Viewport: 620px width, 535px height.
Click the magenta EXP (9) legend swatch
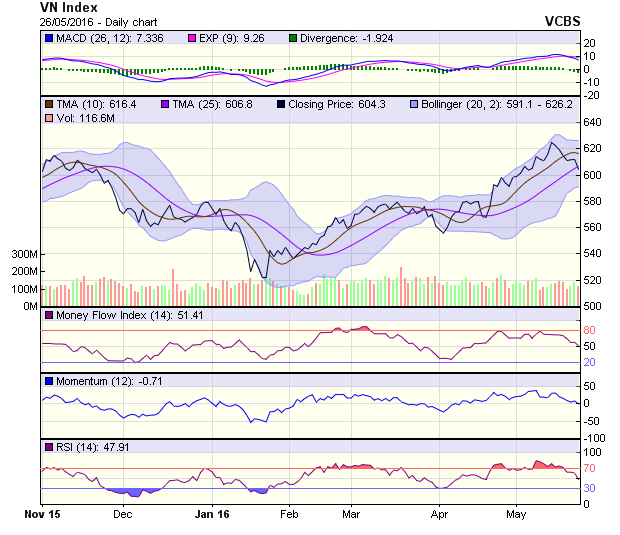[195, 38]
